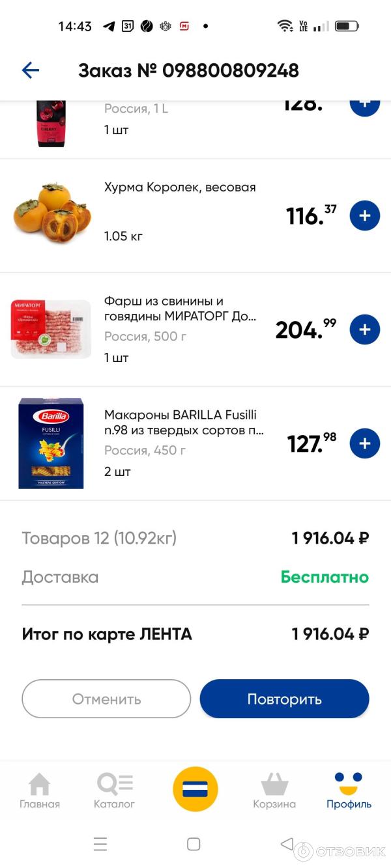Tap Android back navigation triangle
391x868 pixels.
[287, 845]
